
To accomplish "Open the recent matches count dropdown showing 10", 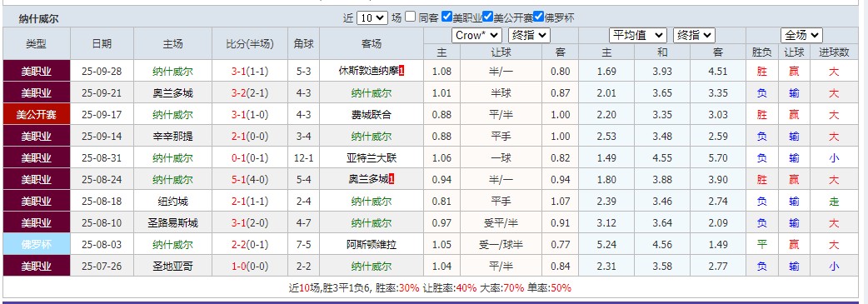I will tap(372, 17).
